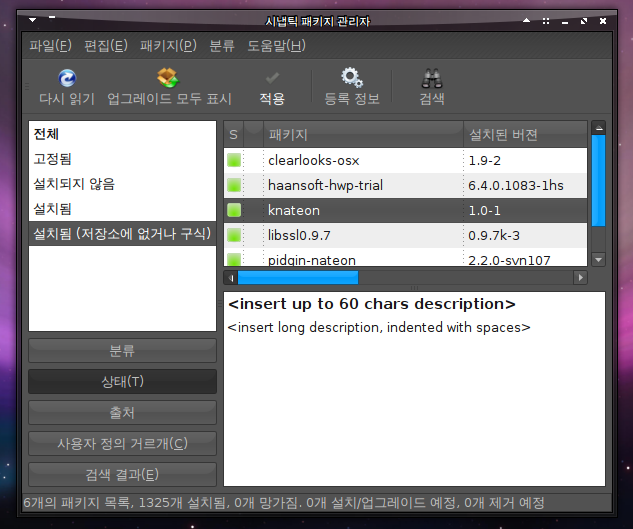Screen dimensions: 633x529
Task: Click the blue vertical scrollbar thumb
Action: pos(599,181)
